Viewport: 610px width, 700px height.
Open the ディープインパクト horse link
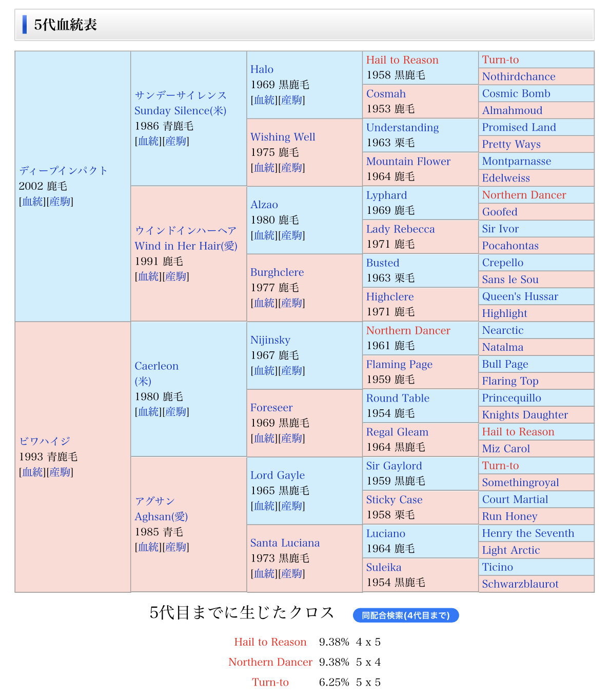tap(63, 171)
